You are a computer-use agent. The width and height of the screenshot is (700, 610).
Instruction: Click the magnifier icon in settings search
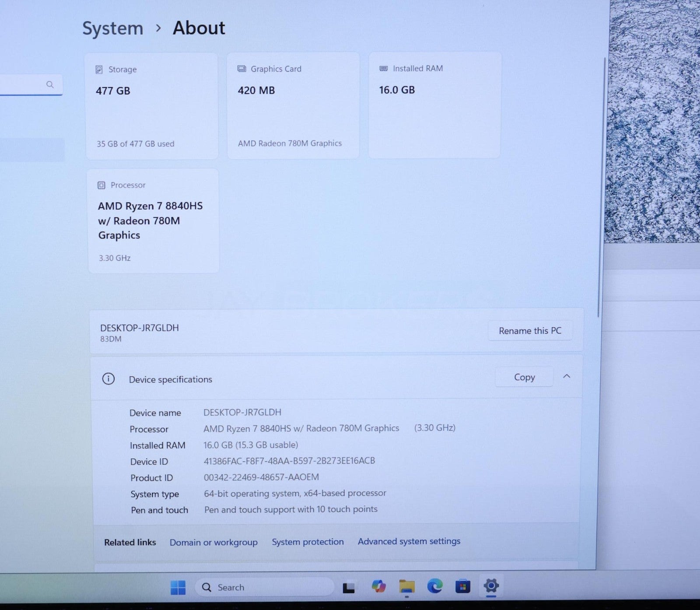50,84
